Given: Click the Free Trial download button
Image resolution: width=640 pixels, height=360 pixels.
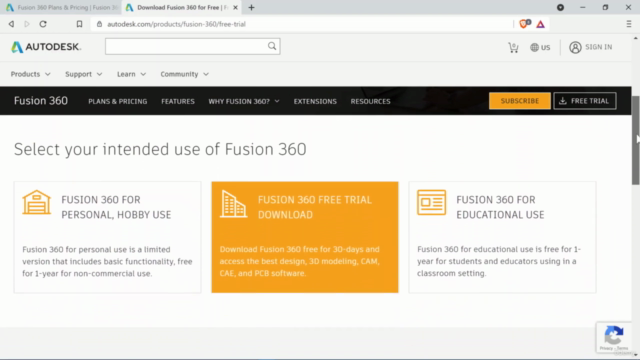Looking at the screenshot, I should tap(584, 101).
